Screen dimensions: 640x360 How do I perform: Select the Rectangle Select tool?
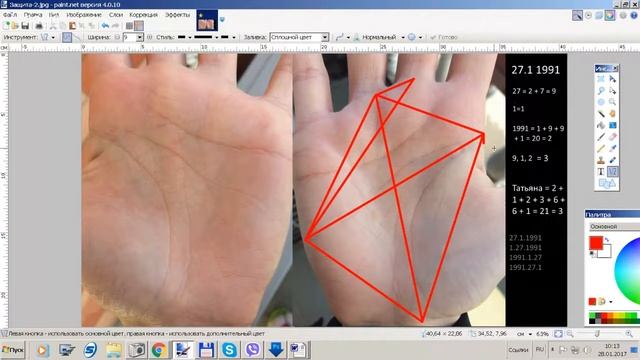(x=601, y=79)
